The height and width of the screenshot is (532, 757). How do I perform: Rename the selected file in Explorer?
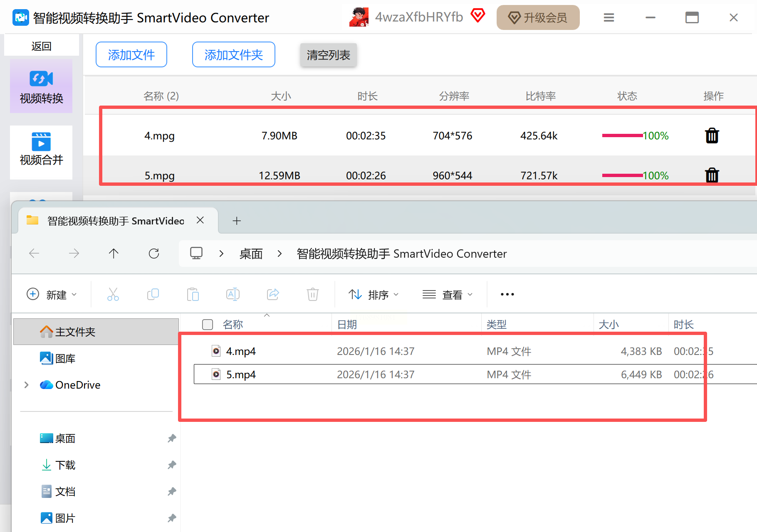[233, 294]
